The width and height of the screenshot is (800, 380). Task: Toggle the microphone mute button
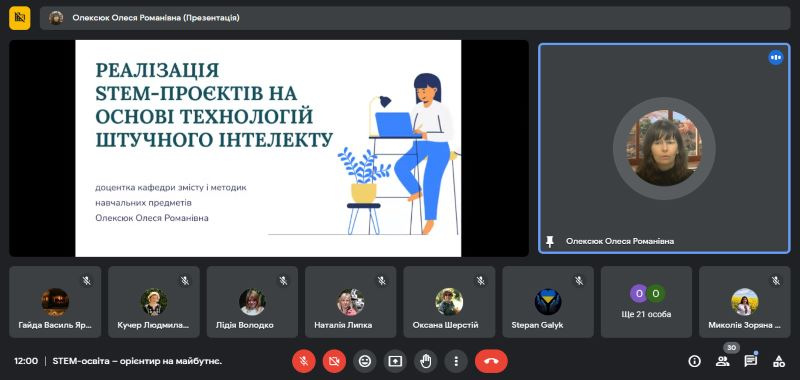[x=304, y=361]
